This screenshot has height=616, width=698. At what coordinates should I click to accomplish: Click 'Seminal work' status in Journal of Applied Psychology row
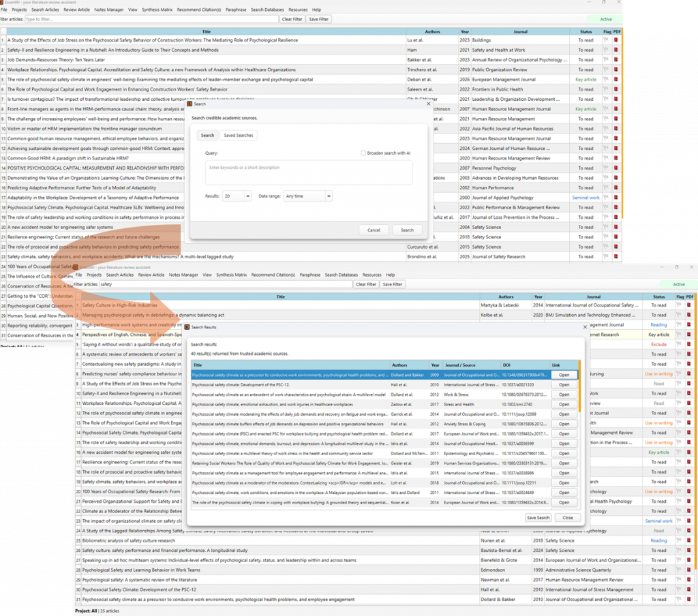pyautogui.click(x=586, y=198)
